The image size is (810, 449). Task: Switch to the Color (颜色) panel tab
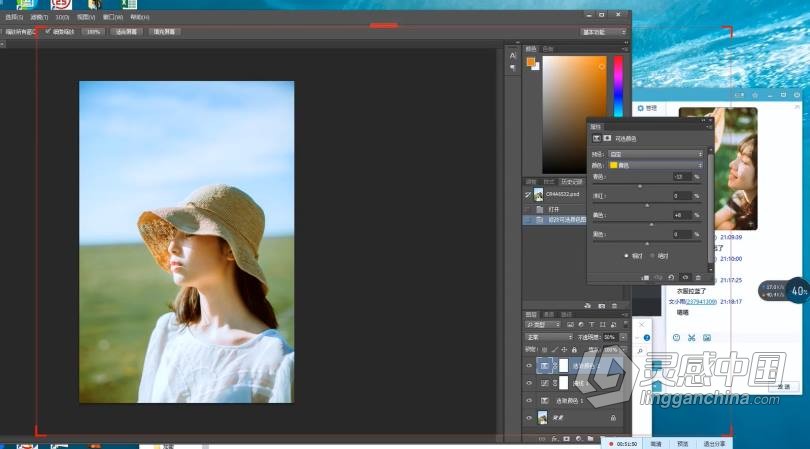click(x=531, y=49)
